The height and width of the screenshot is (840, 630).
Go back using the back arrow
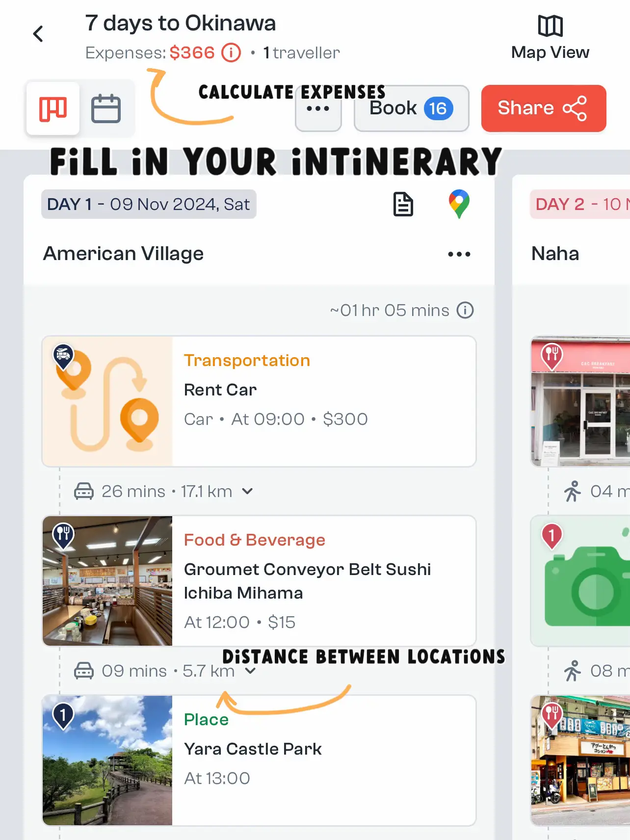click(x=38, y=34)
